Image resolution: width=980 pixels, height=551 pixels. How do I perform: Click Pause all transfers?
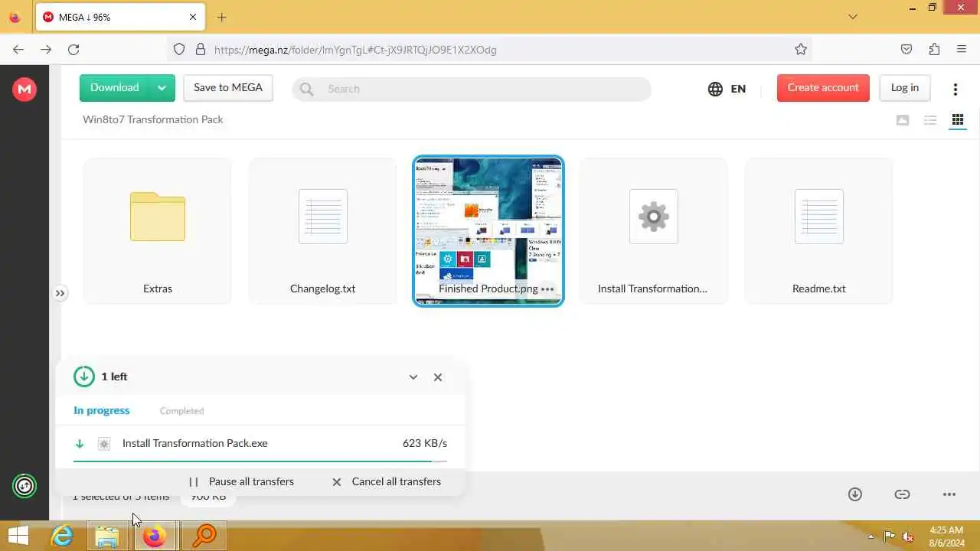click(242, 481)
